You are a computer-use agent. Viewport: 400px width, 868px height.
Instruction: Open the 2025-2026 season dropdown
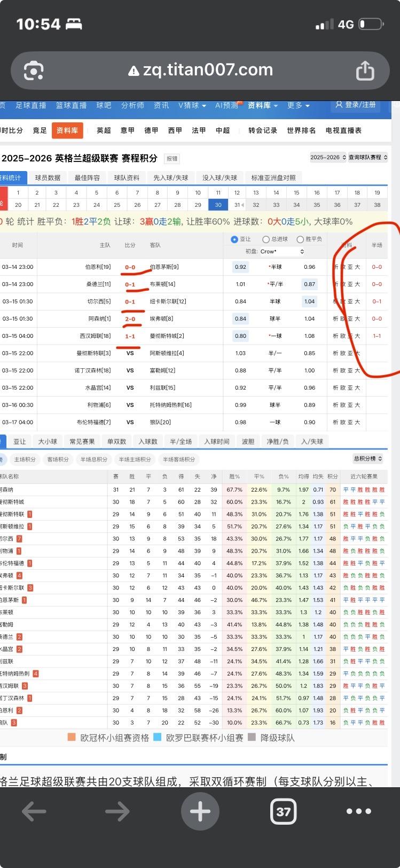tap(327, 157)
